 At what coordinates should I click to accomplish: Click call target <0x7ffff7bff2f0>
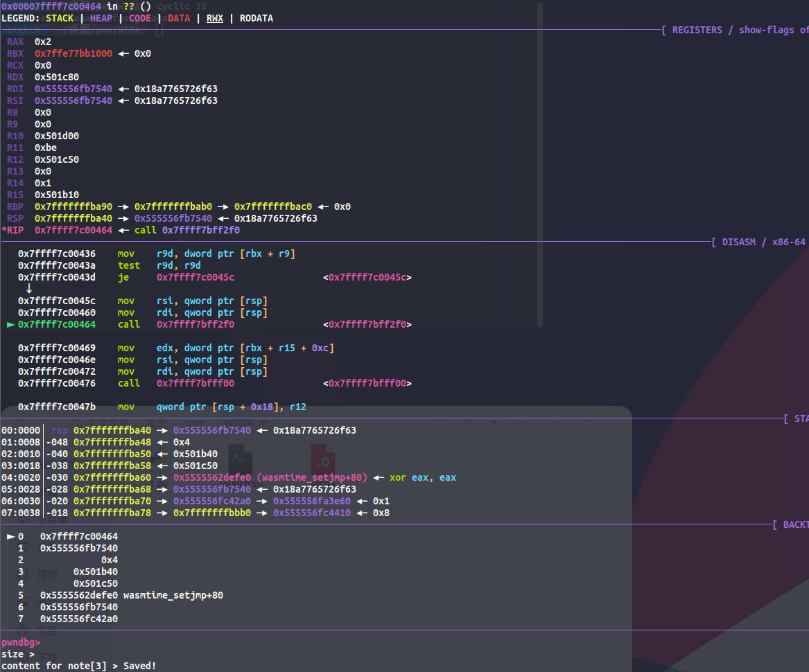tap(367, 324)
